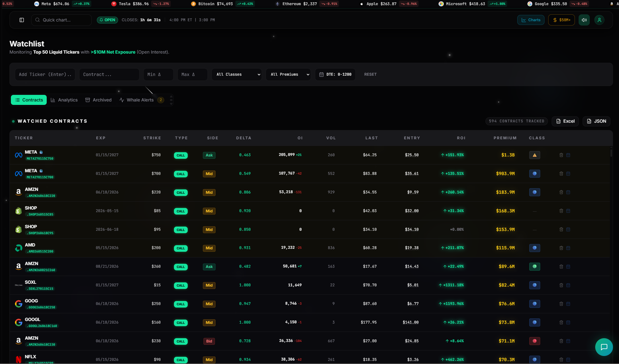This screenshot has width=619, height=364.
Task: Open the DTE: 0-1200 range picker
Action: pos(335,75)
